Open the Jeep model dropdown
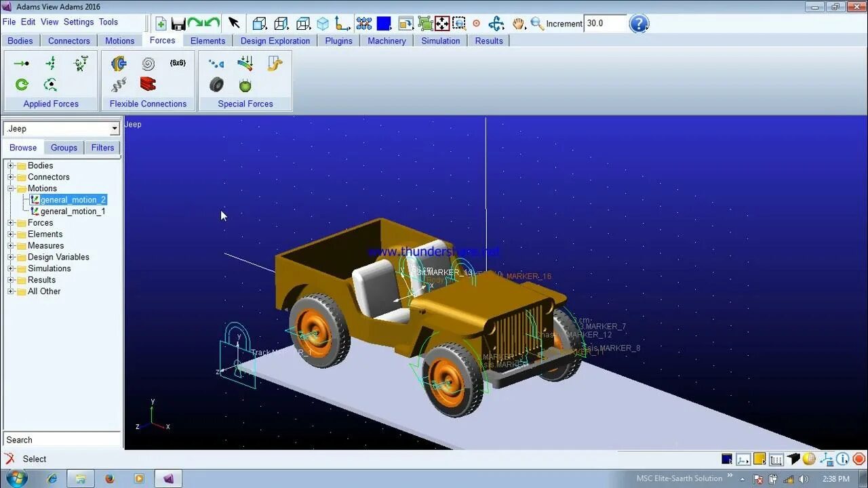The height and width of the screenshot is (488, 868). click(114, 129)
